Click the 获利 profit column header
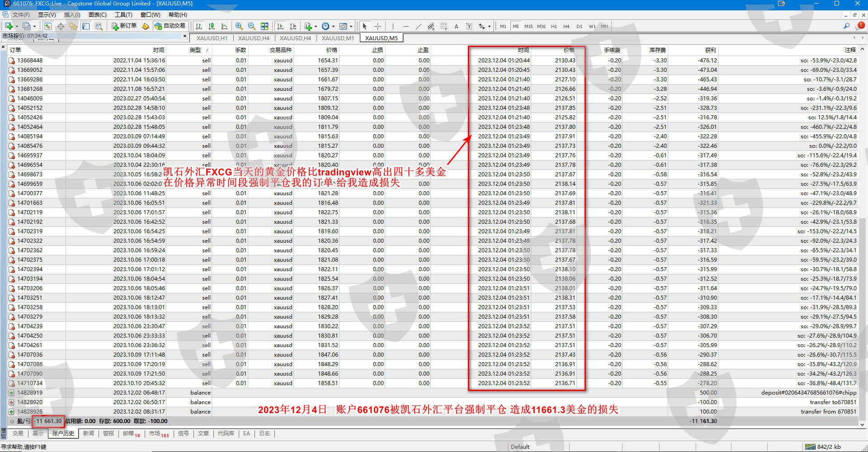The height and width of the screenshot is (452, 868). (710, 50)
